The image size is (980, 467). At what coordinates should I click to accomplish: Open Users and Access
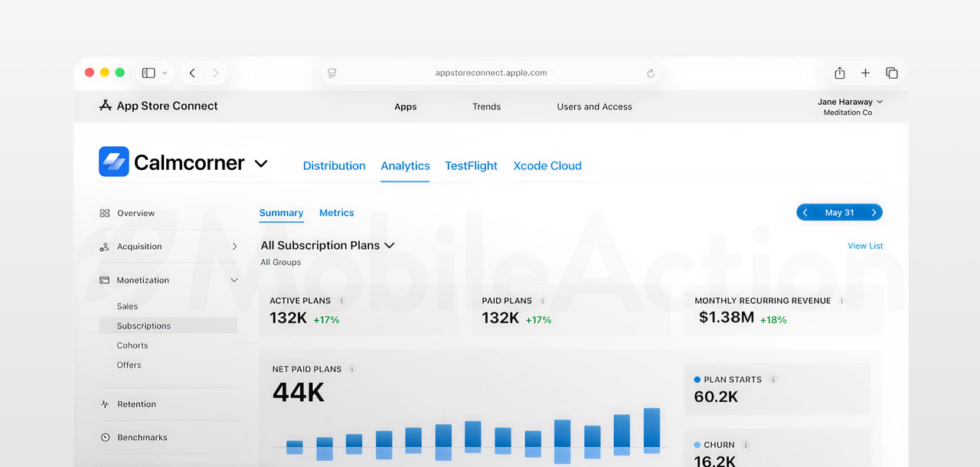595,106
